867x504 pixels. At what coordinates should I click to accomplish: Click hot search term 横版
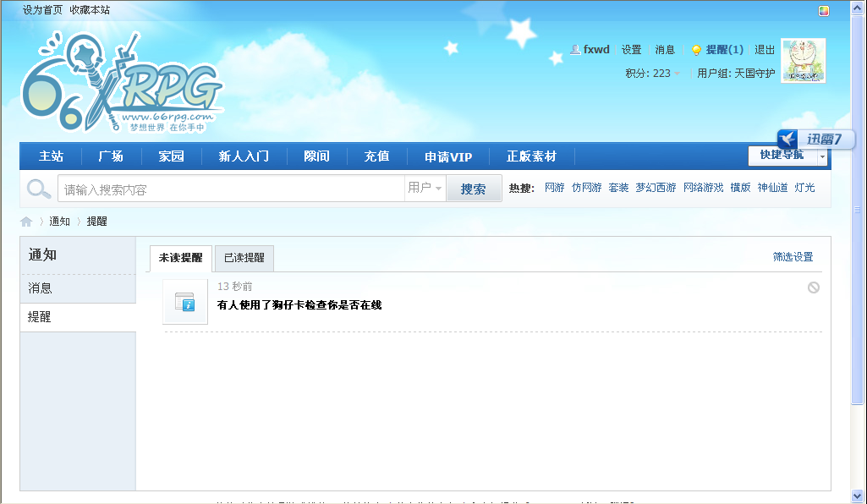(740, 188)
